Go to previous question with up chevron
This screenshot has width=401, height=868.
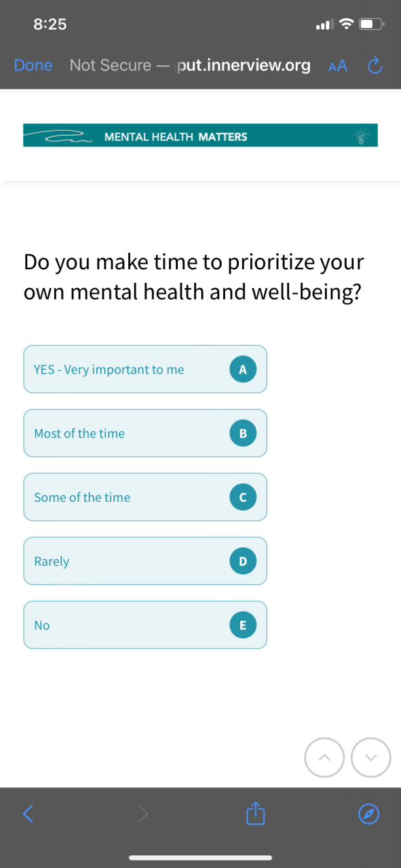pos(325,757)
